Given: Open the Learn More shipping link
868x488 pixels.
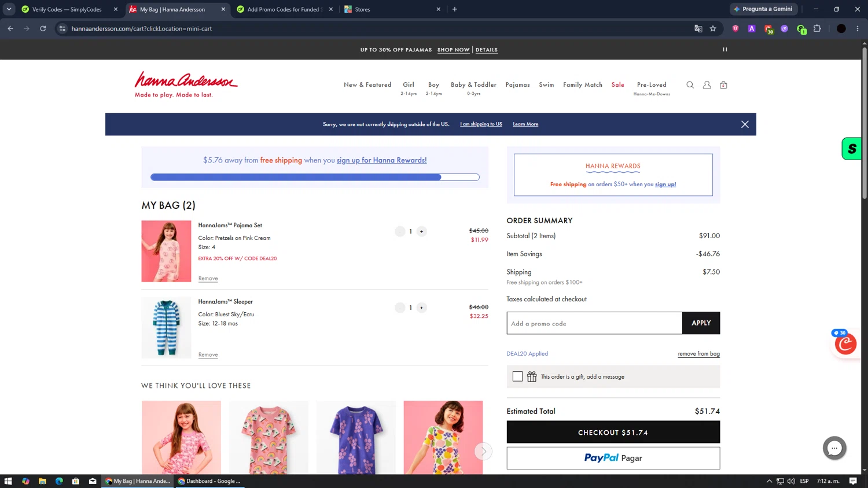Looking at the screenshot, I should click(x=525, y=124).
